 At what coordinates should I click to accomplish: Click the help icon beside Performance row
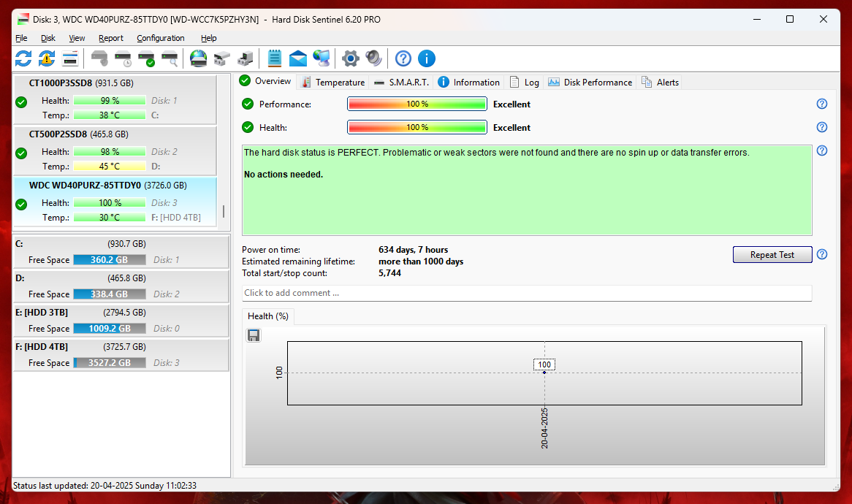click(822, 104)
